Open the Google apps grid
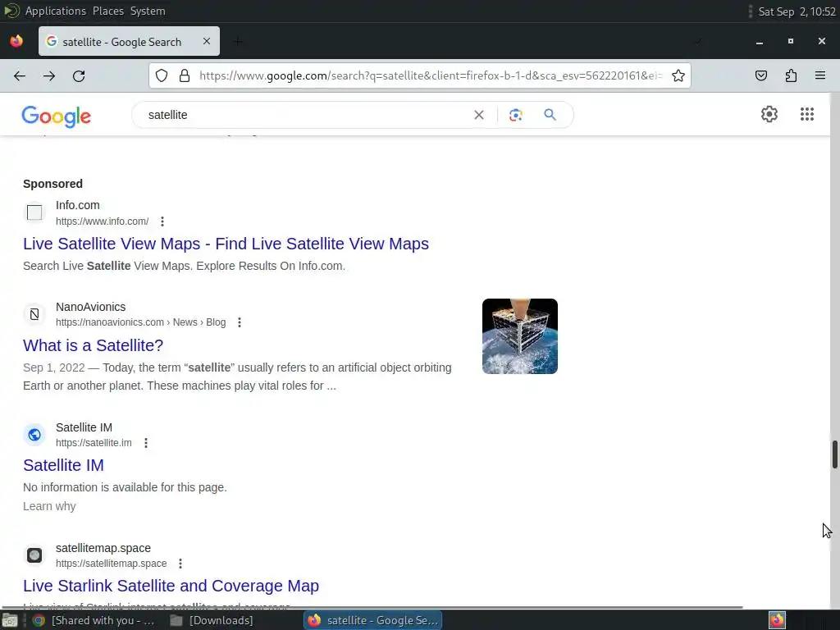 pyautogui.click(x=807, y=114)
